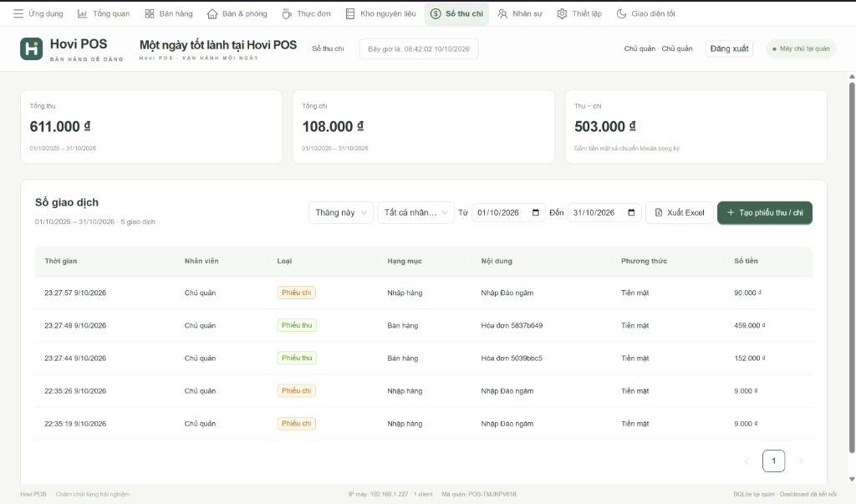Open the Tất cả nhân viên staff dropdown

pos(416,212)
